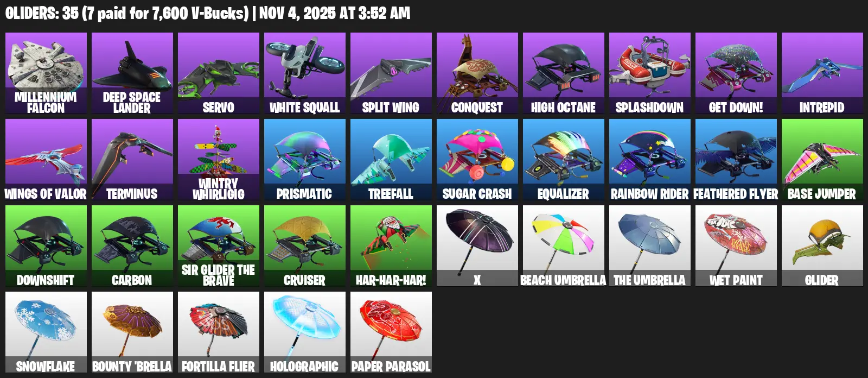Choose the Har-Har-Har! glider
Screen dimensions: 868x378
(391, 246)
